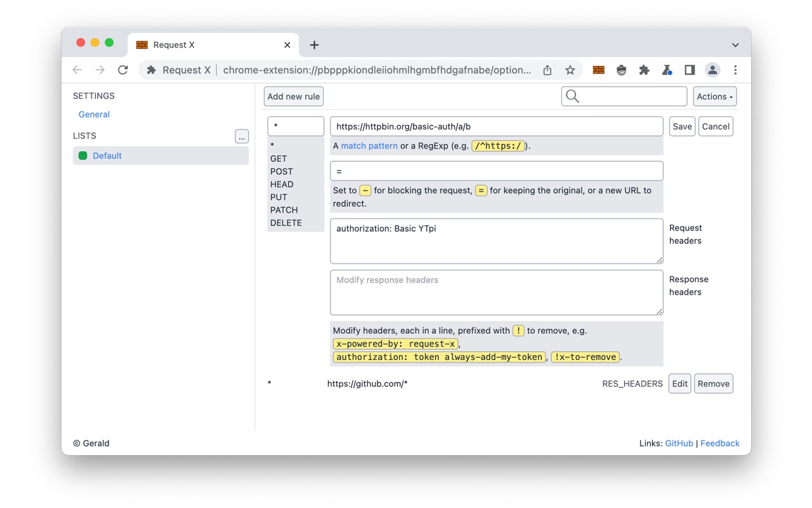
Task: Select the Default list in sidebar
Action: 160,156
